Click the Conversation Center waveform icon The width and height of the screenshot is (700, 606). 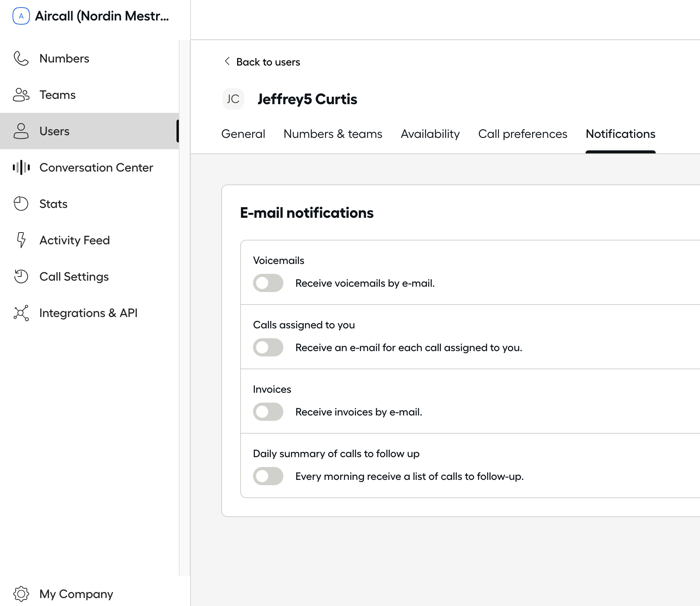(21, 167)
